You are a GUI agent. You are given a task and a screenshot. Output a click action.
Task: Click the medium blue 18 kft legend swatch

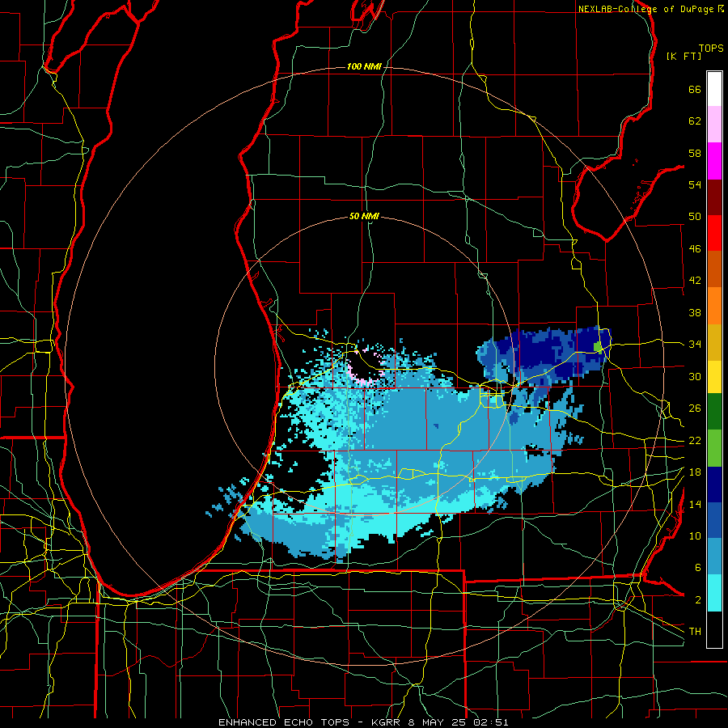[714, 521]
